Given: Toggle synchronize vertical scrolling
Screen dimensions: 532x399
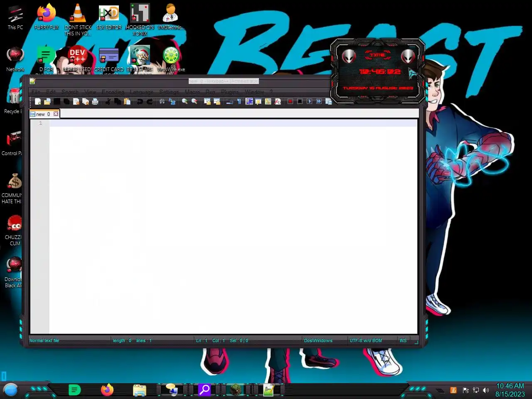Looking at the screenshot, I should click(x=207, y=101).
